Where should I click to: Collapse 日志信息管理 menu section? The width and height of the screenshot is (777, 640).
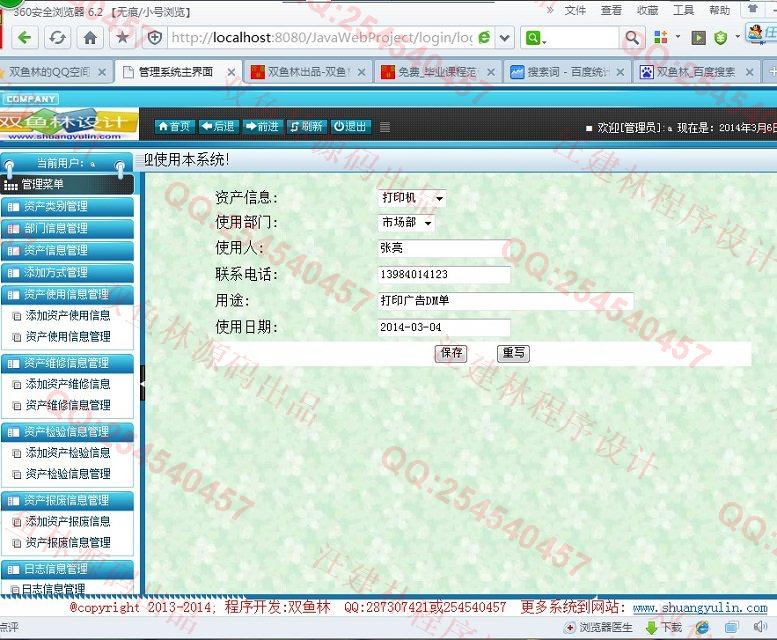click(67, 569)
